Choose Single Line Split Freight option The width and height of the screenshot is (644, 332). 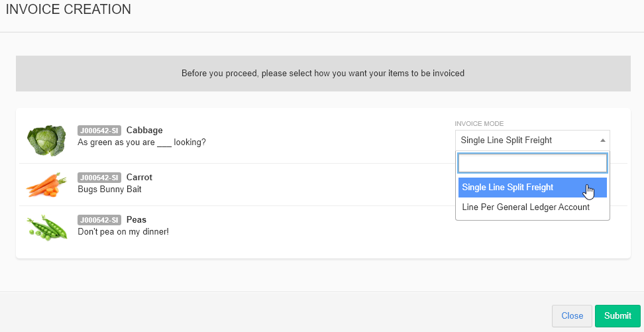pos(508,188)
